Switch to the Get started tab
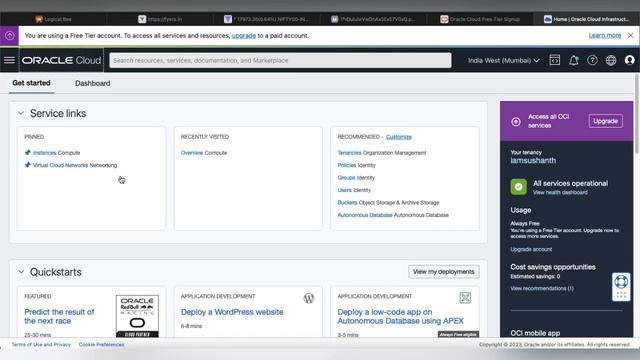 (x=31, y=83)
